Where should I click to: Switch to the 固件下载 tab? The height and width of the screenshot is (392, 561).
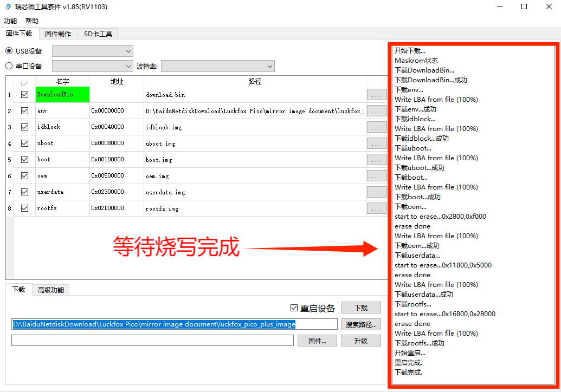point(20,33)
